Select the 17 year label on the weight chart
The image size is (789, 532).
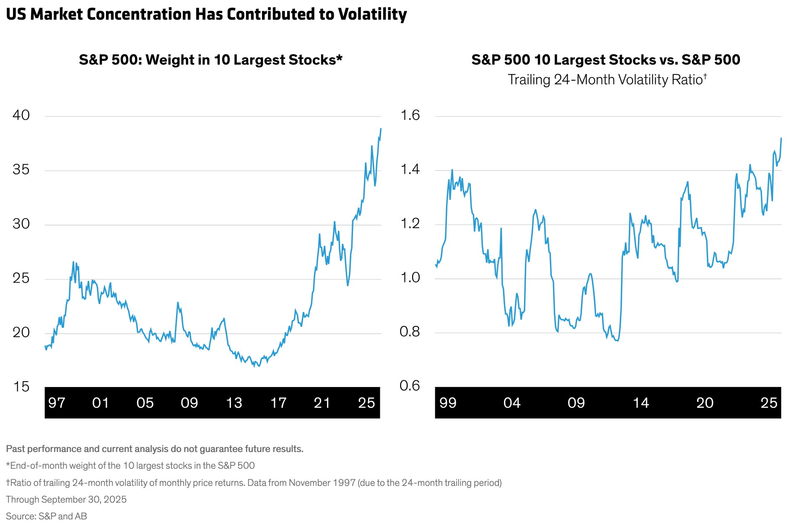click(x=278, y=403)
